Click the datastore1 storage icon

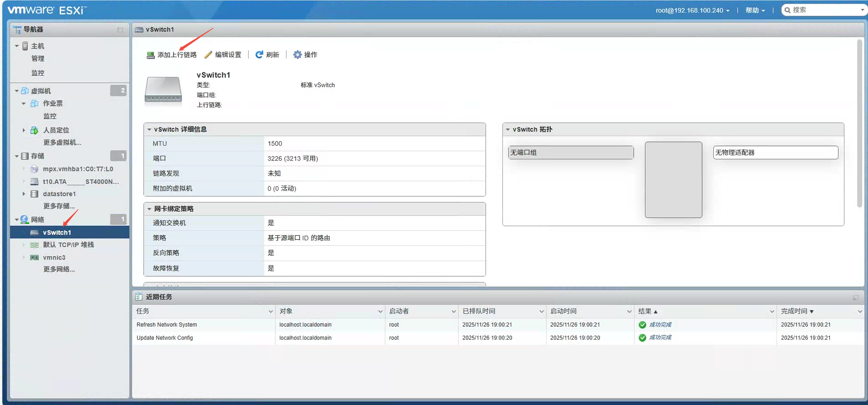[x=34, y=194]
